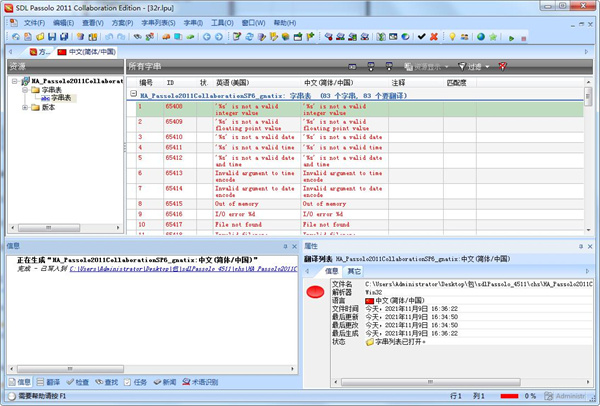Close the 信息 panel

(x=295, y=246)
